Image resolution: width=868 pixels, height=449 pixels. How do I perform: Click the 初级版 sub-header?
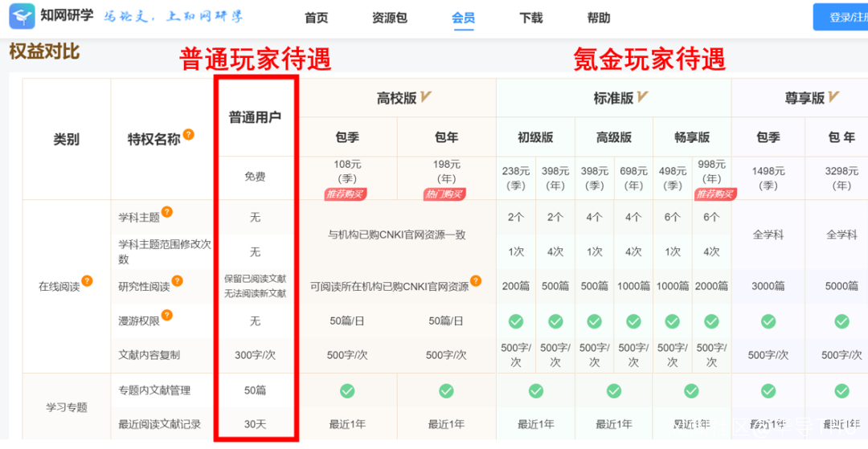pos(535,137)
